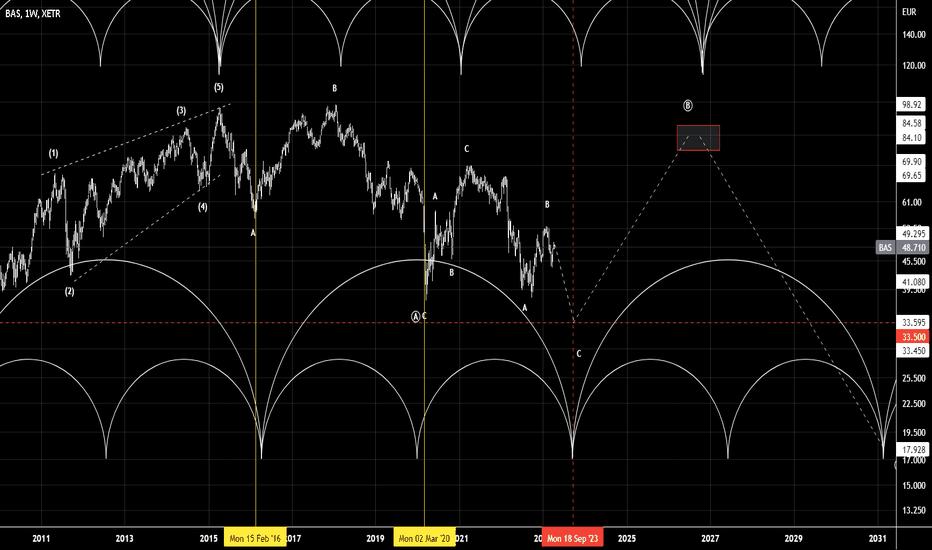The image size is (932, 550).
Task: Click the 2027 year on time axis
Action: [x=710, y=539]
